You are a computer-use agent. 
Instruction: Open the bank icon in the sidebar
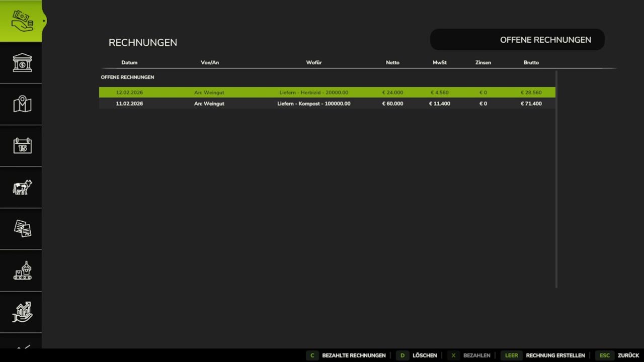21,62
